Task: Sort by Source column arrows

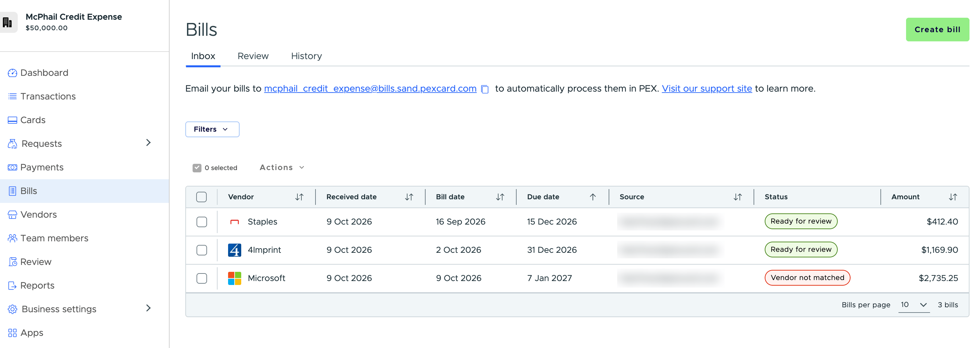Action: [x=738, y=197]
